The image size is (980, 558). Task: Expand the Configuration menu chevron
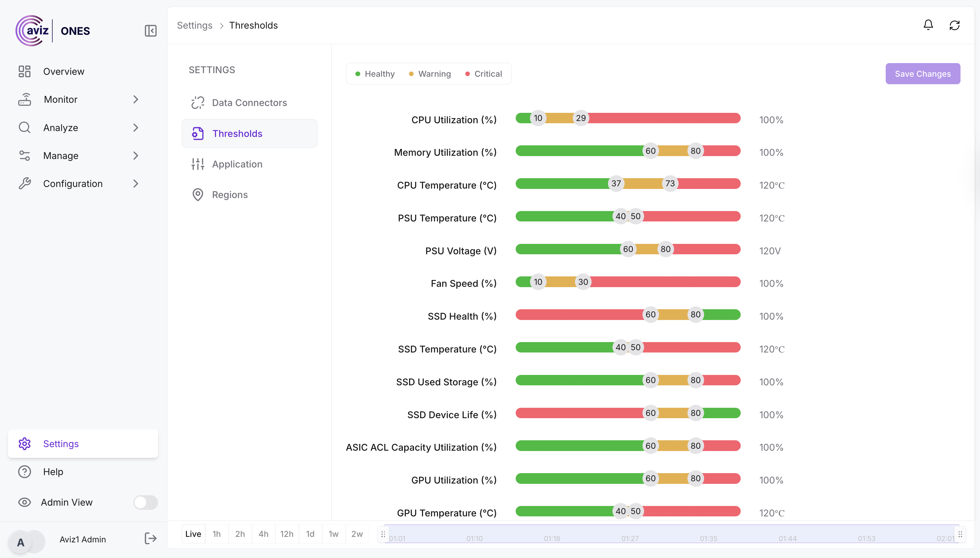tap(136, 184)
